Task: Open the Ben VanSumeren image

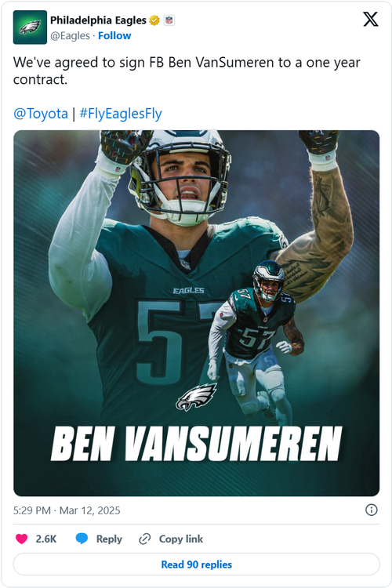Action: click(197, 313)
